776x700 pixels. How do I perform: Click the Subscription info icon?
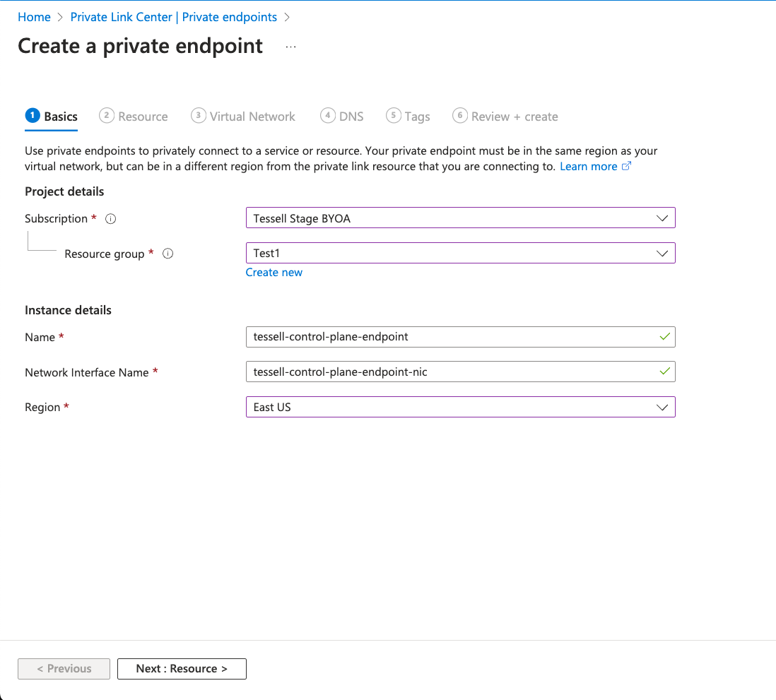coord(110,219)
